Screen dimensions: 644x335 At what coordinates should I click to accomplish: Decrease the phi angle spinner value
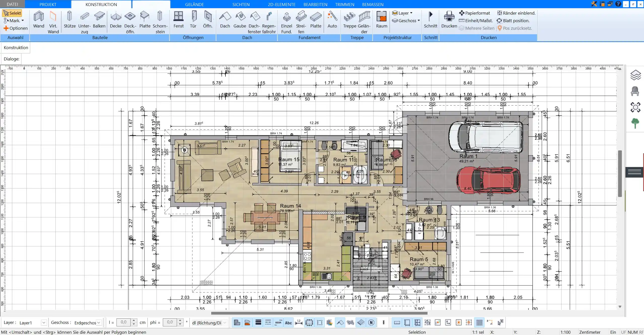click(180, 324)
